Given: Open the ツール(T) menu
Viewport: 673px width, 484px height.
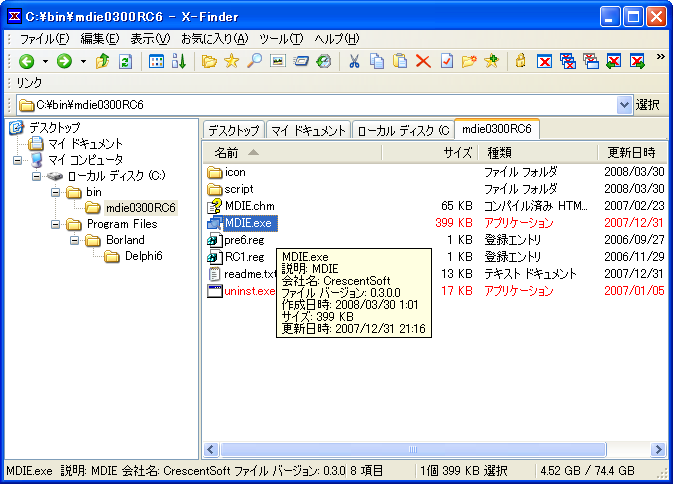Looking at the screenshot, I should coord(281,38).
